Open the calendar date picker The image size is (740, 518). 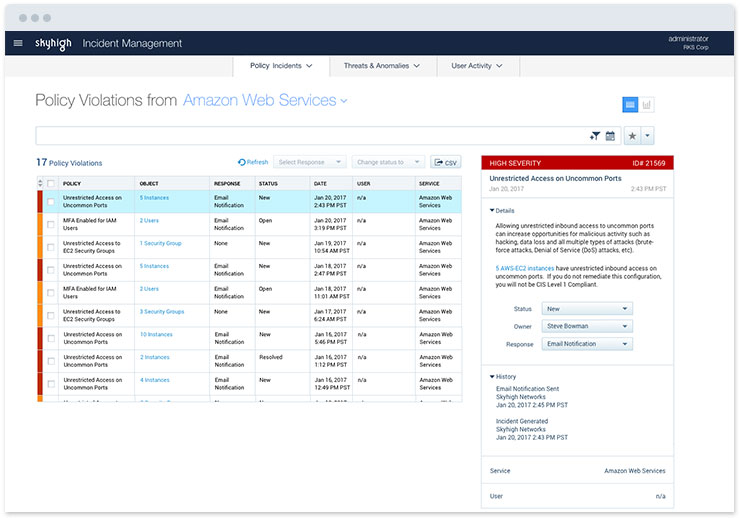pos(610,136)
